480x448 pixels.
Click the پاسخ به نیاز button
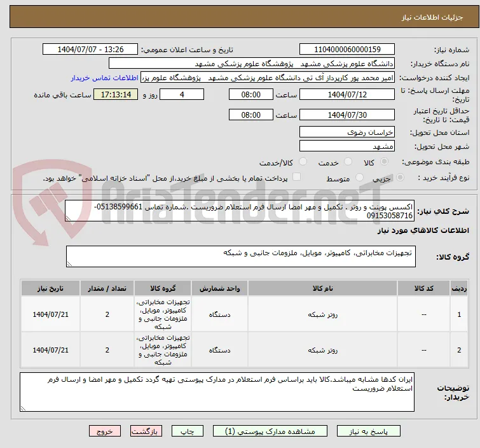coord(369,431)
